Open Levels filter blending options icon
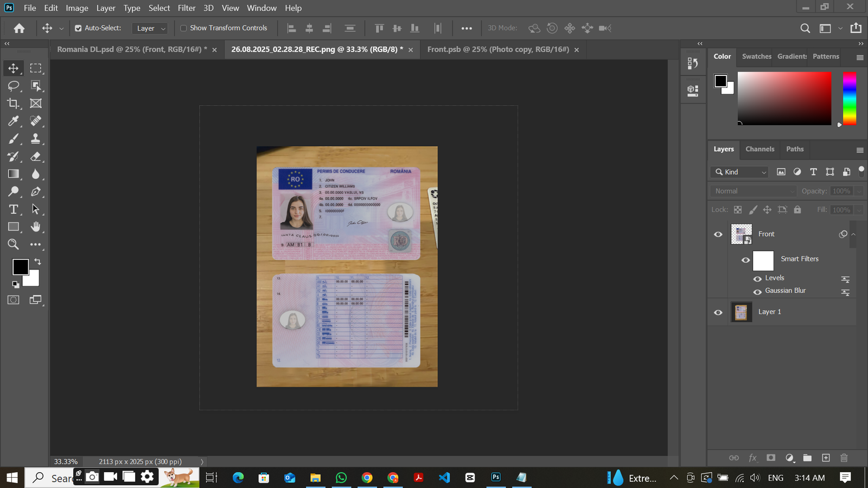 (x=845, y=279)
